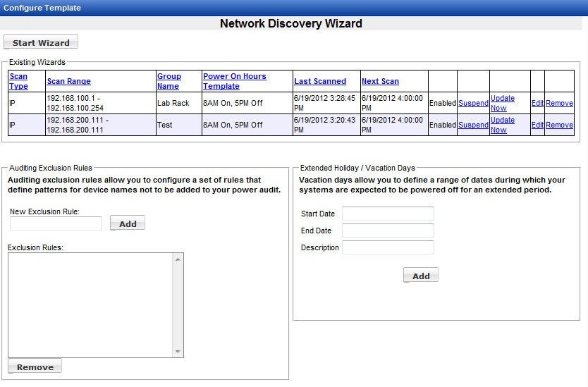Click the Start Date input field
Image resolution: width=588 pixels, height=387 pixels.
pyautogui.click(x=388, y=214)
